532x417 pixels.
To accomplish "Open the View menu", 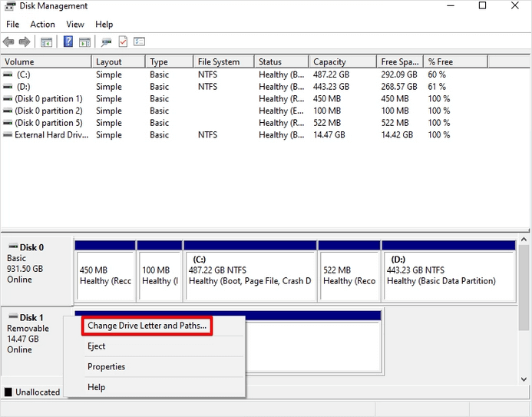I will click(x=75, y=25).
